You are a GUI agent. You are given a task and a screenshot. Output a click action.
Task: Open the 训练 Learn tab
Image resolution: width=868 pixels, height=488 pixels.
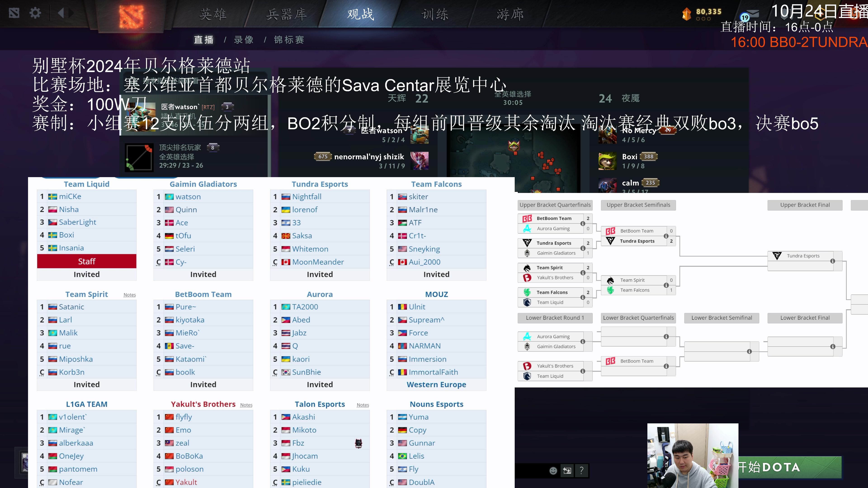(435, 14)
